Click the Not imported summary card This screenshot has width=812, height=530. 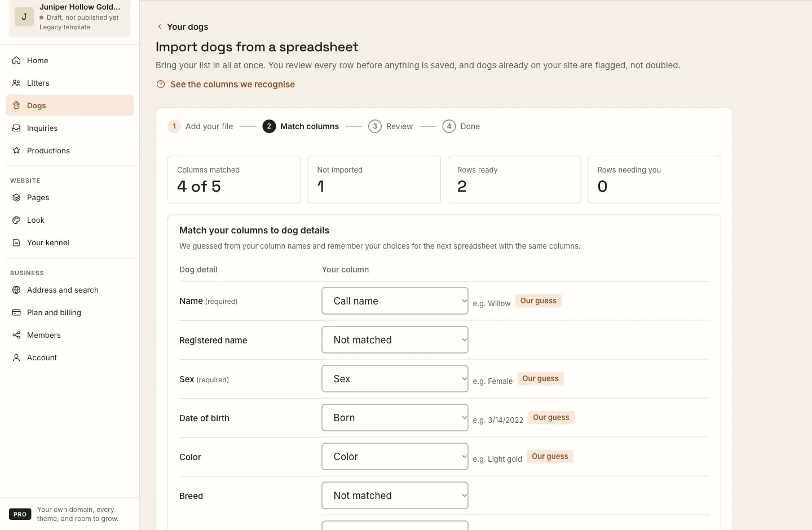374,179
